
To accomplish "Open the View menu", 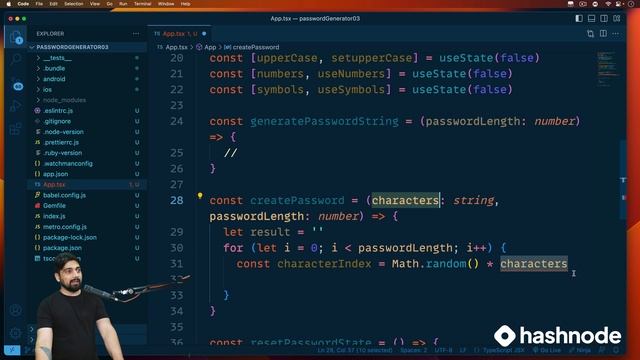I will point(95,4).
